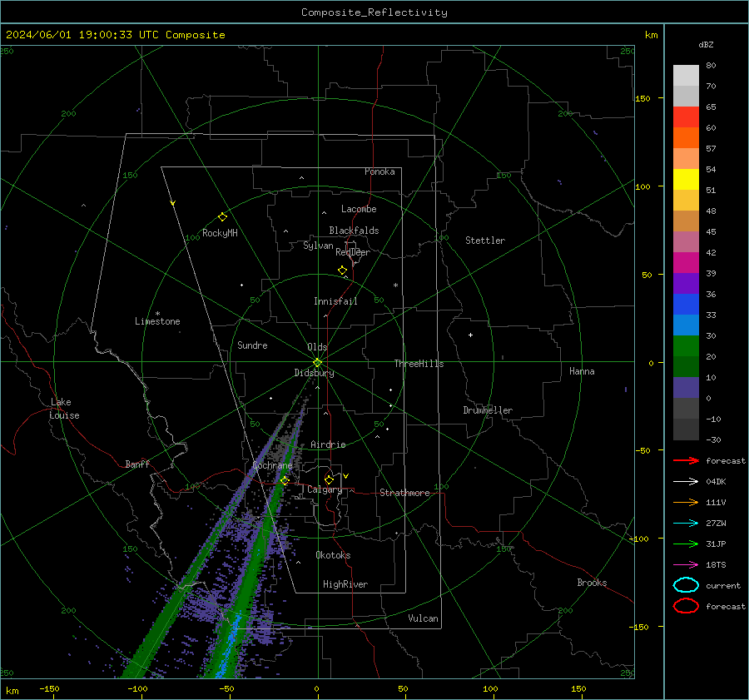Click the Ponoka map label
The image size is (749, 700).
click(x=379, y=171)
